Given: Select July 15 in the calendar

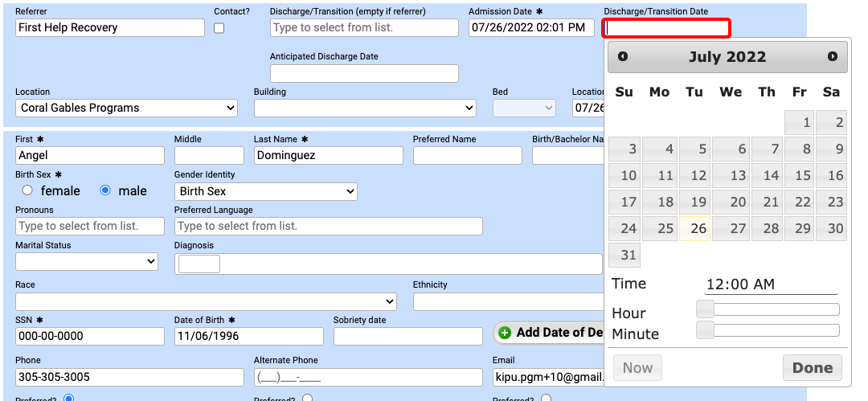Looking at the screenshot, I should coord(803,175).
